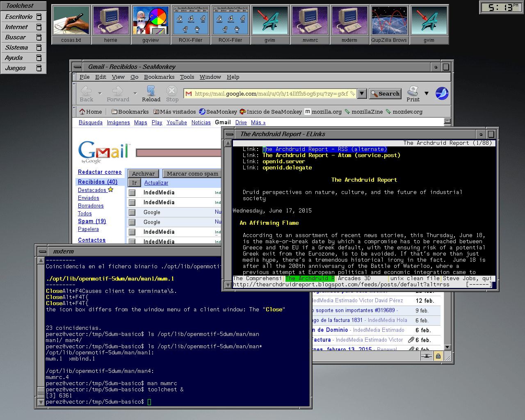The height and width of the screenshot is (420, 525).
Task: Click the Gmail search input box
Action: [179, 153]
